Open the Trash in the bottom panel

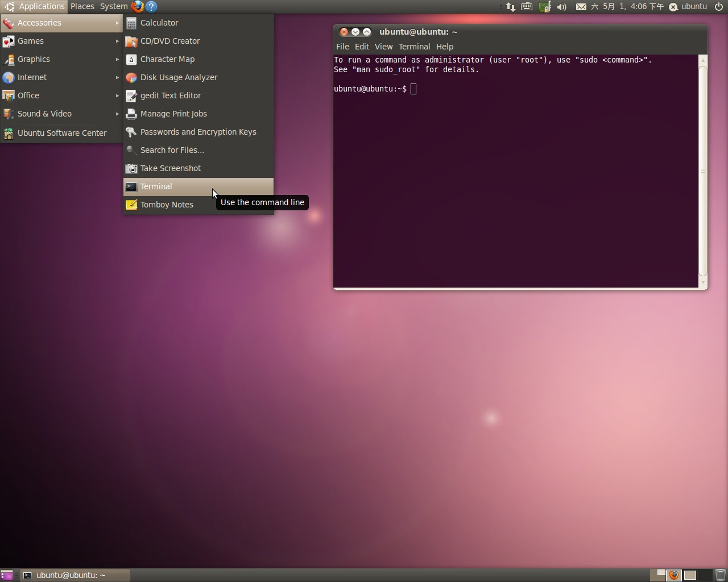click(720, 575)
